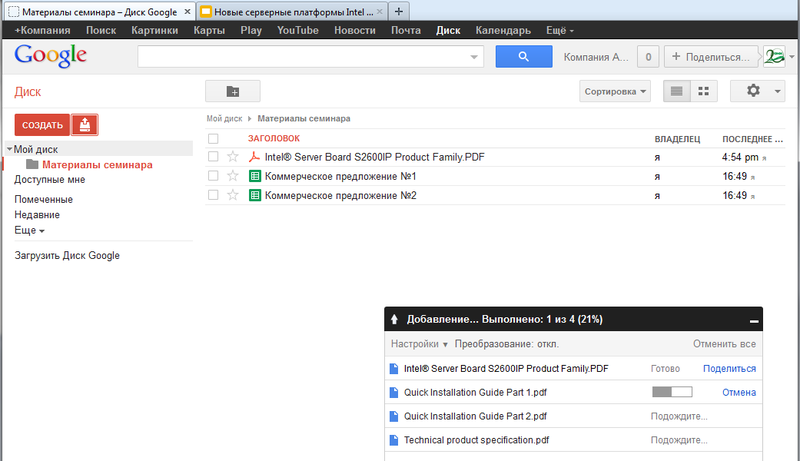Click spreadsheet icon of Коммерческое предложение №1

point(255,176)
